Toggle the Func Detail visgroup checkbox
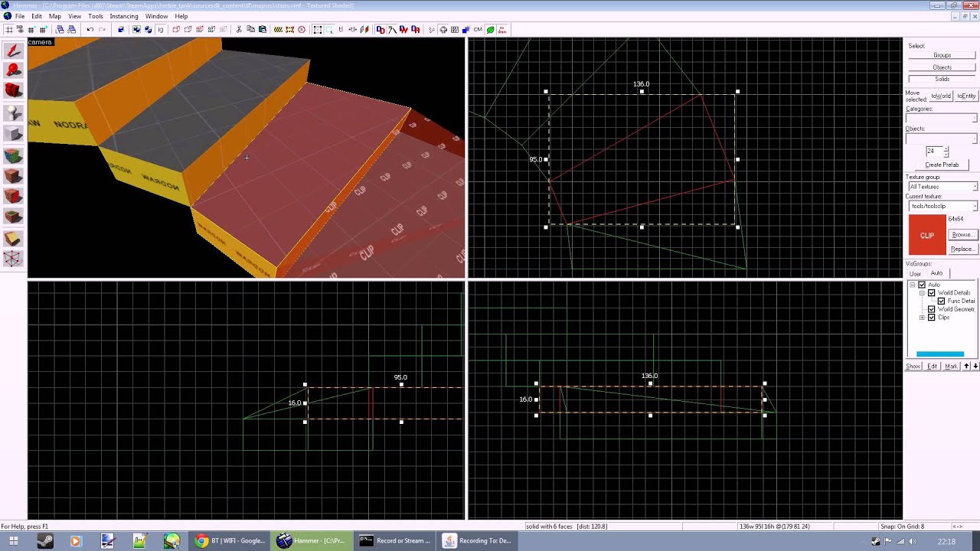 (x=942, y=302)
